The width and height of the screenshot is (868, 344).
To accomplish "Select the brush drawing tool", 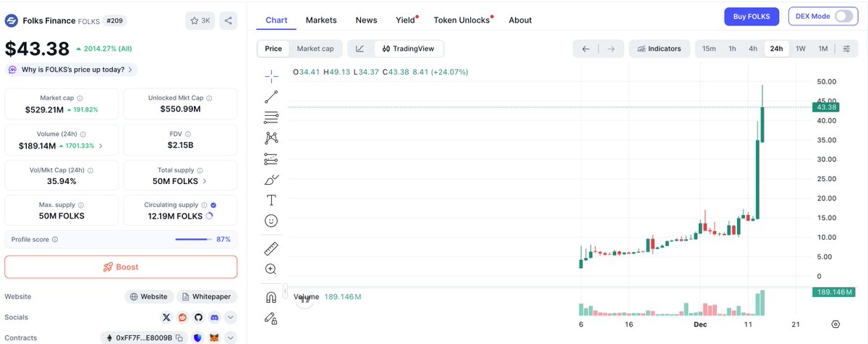I will click(271, 180).
